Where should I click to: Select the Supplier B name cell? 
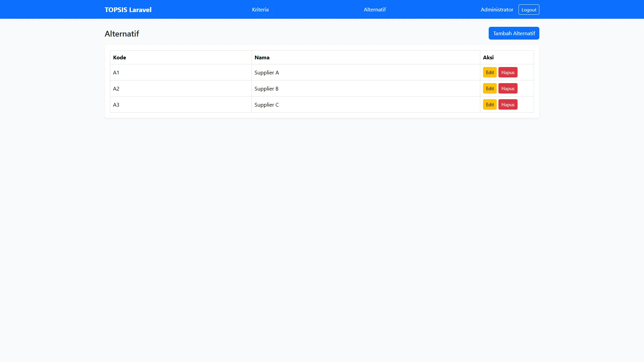coord(366,88)
